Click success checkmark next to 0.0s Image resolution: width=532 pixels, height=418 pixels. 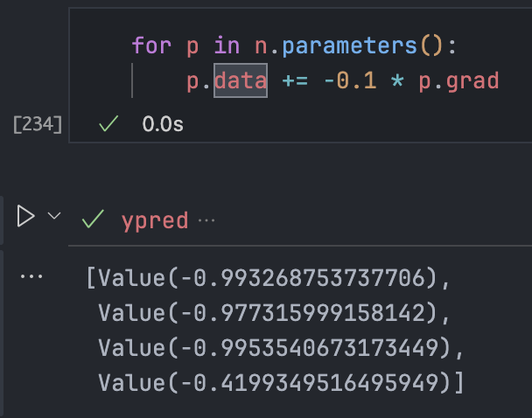[x=108, y=124]
